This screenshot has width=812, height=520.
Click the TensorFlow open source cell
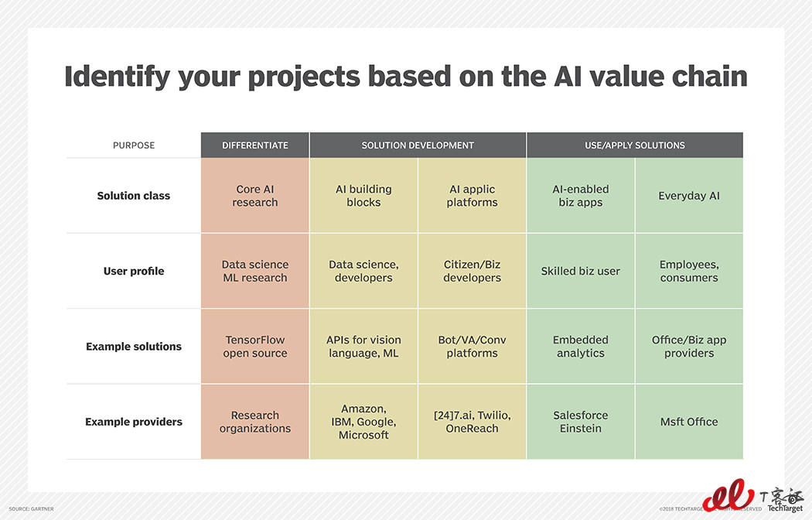[x=254, y=346]
